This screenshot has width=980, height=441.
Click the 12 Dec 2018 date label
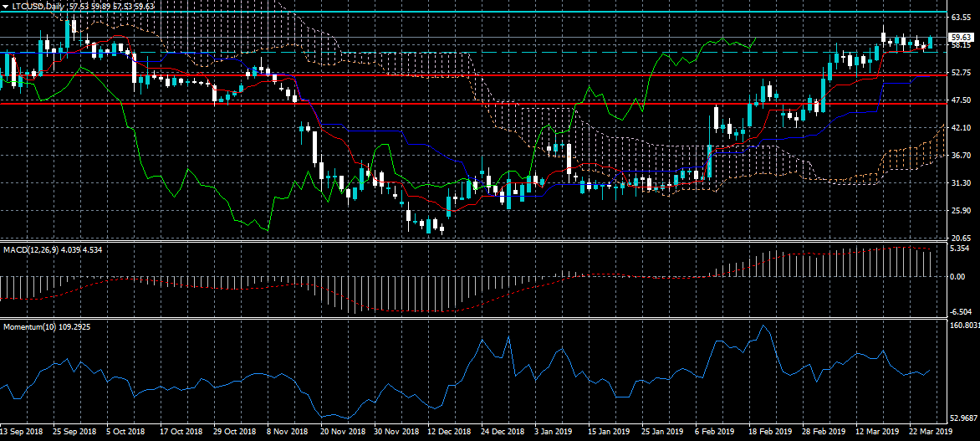click(x=449, y=432)
